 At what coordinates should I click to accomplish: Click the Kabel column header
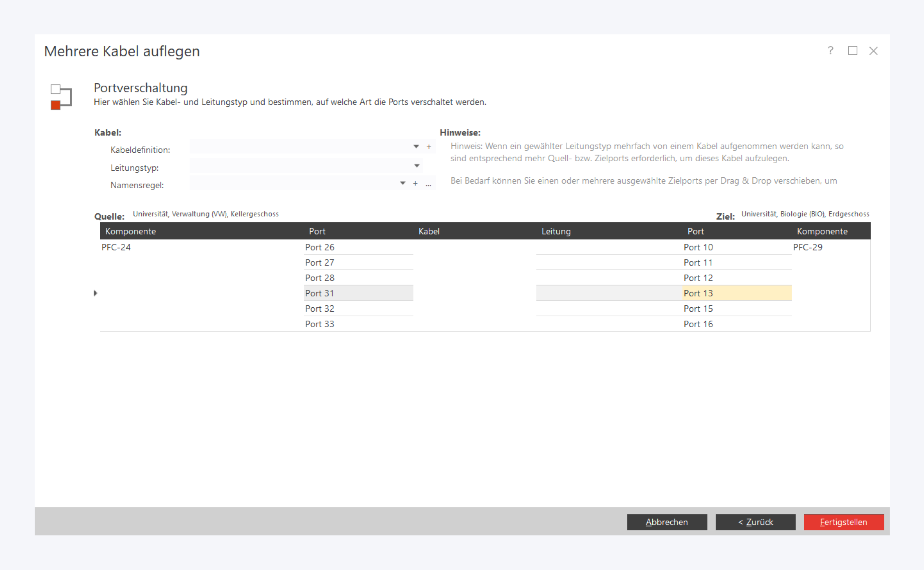pos(429,231)
